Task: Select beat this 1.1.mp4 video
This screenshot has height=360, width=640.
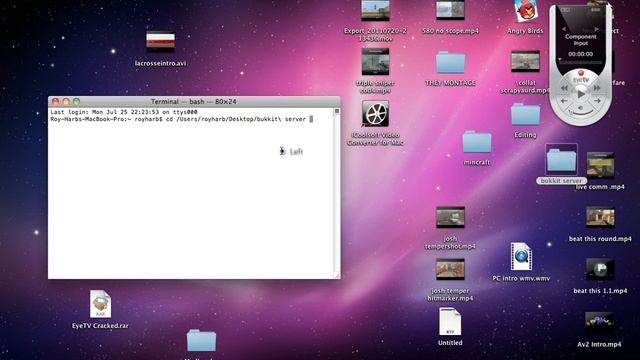Action: [x=600, y=269]
